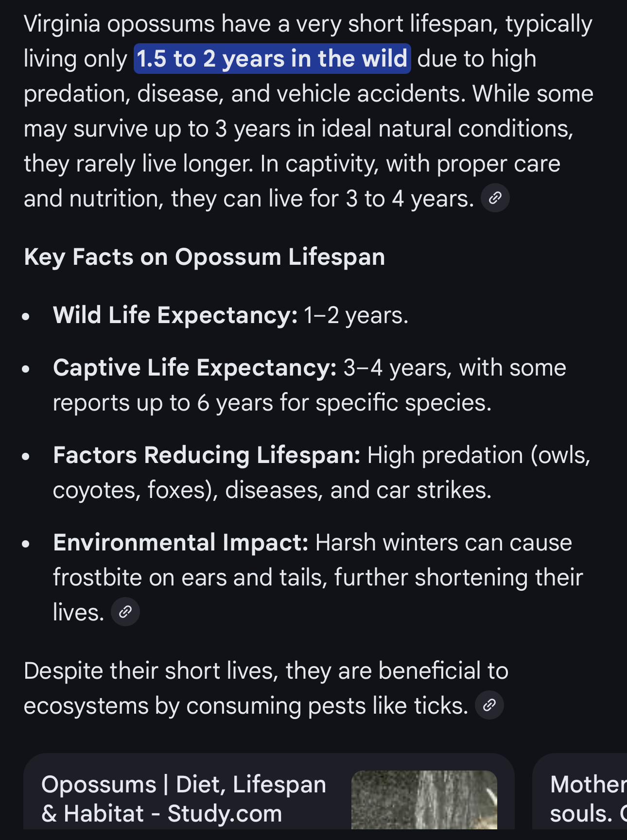
Task: Click the "Key Facts on Opossum Lifespan" heading
Action: pos(204,257)
